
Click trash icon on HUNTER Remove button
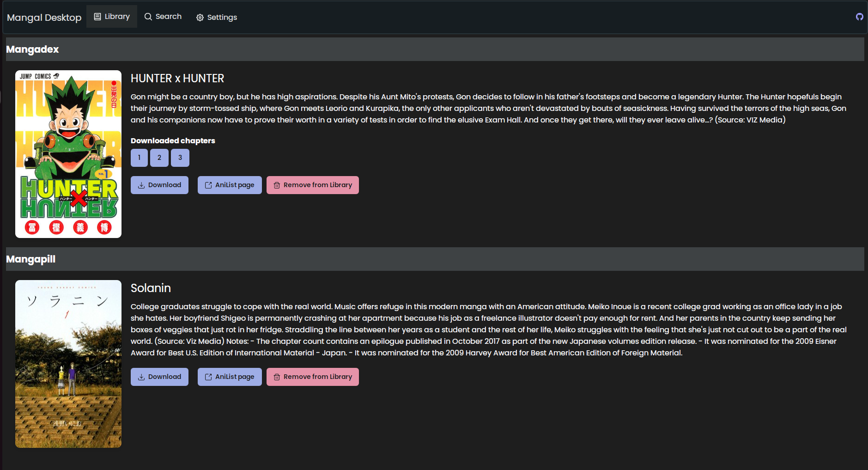[x=277, y=185]
